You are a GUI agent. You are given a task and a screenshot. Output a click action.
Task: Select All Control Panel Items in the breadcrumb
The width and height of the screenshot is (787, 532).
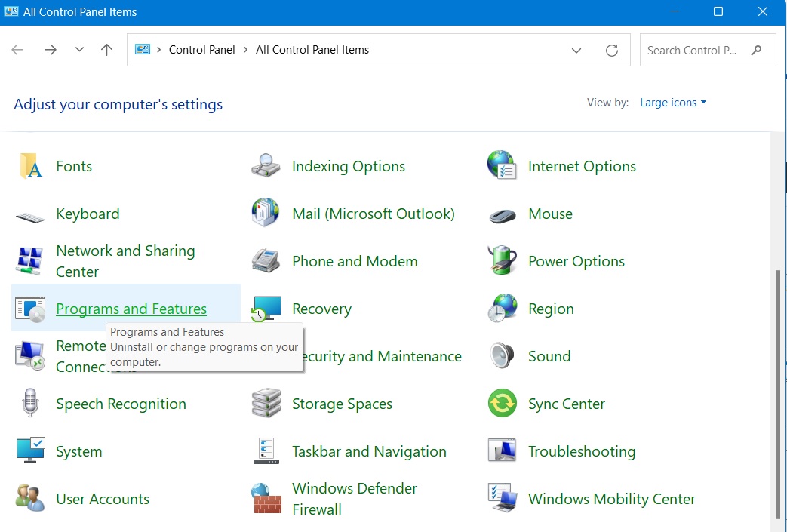point(312,49)
